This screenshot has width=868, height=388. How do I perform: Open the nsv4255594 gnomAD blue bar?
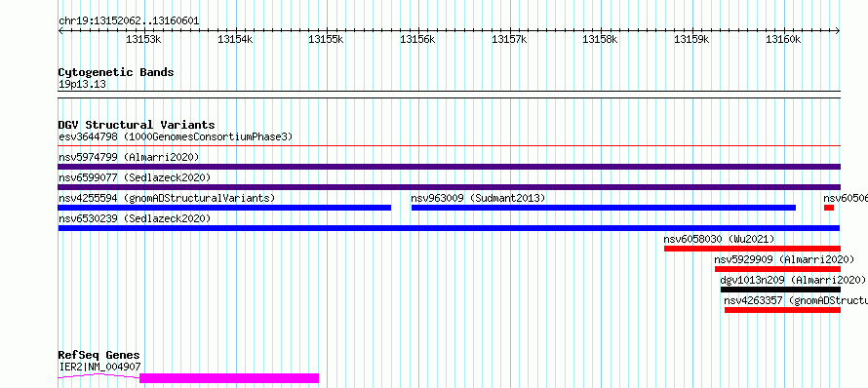click(224, 208)
